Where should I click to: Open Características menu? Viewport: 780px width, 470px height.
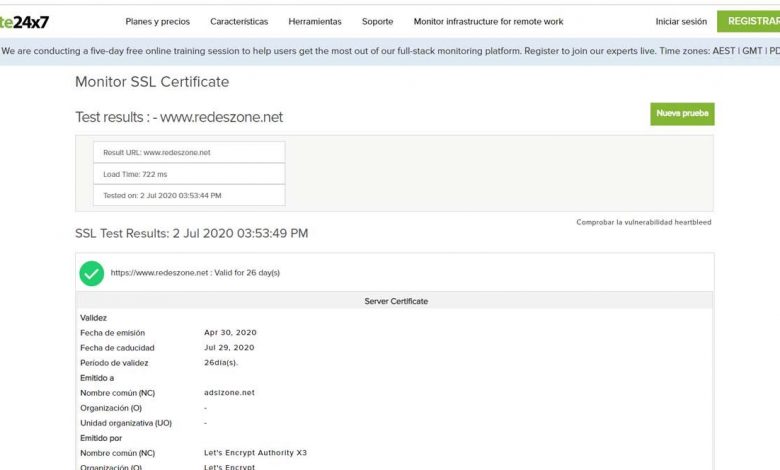239,22
